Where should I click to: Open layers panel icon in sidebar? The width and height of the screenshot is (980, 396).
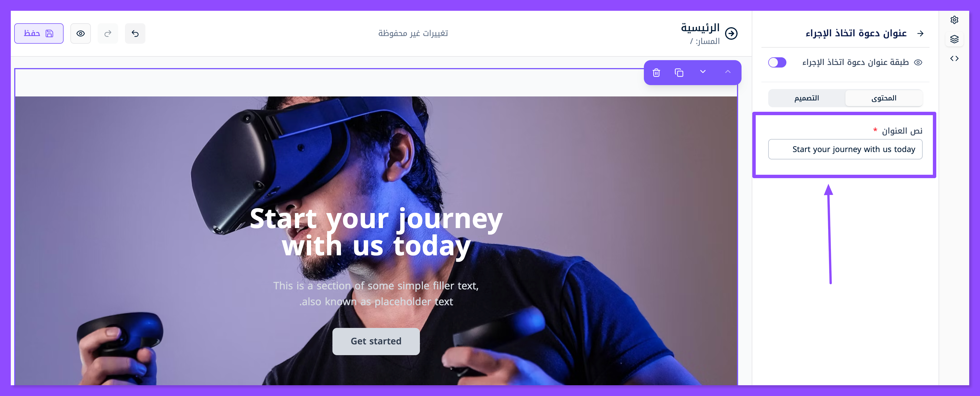click(954, 39)
